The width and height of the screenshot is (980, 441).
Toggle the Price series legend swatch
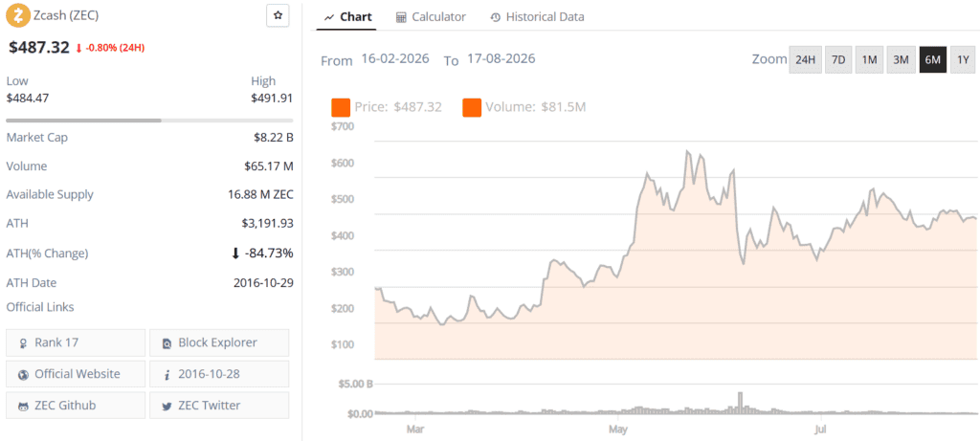tap(341, 107)
